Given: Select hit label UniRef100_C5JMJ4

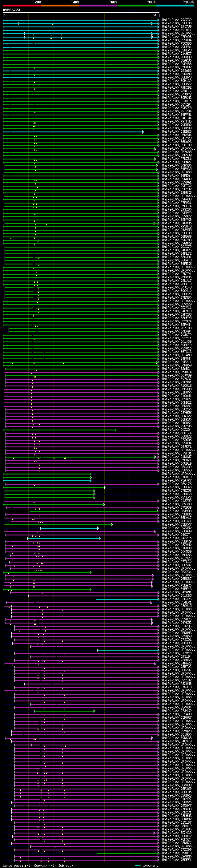Looking at the screenshot, I should click(x=177, y=372).
